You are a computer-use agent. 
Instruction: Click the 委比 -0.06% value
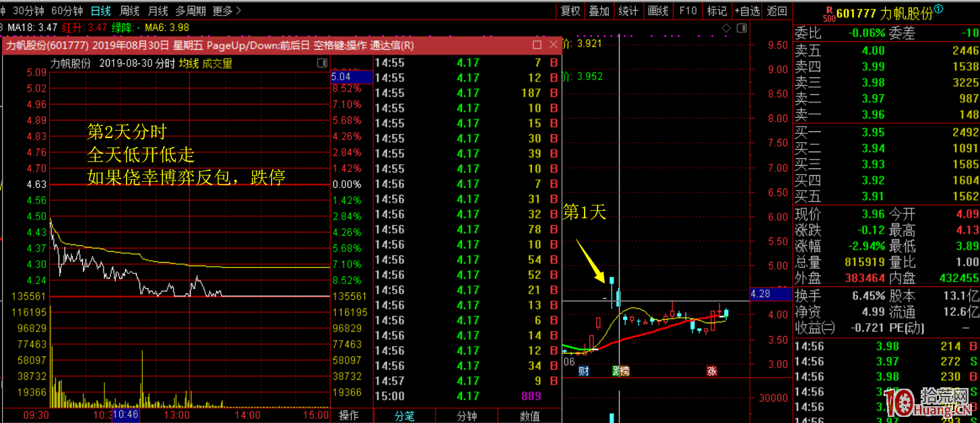point(867,33)
